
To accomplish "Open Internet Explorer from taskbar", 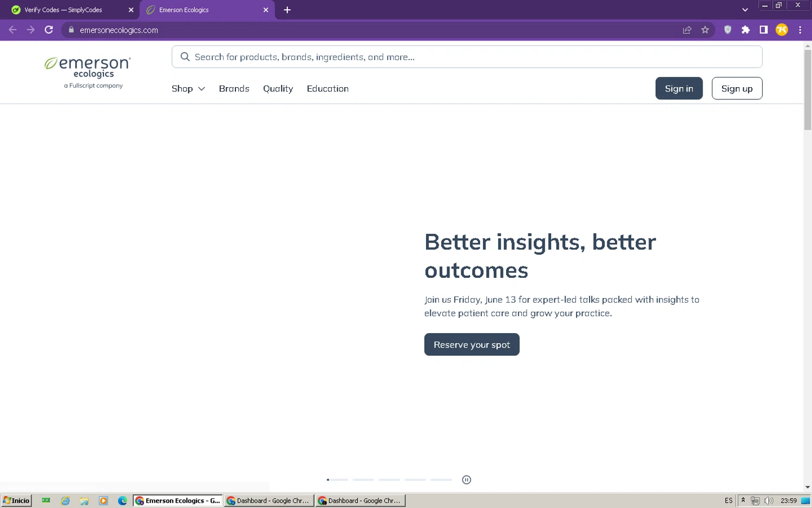I will point(66,500).
